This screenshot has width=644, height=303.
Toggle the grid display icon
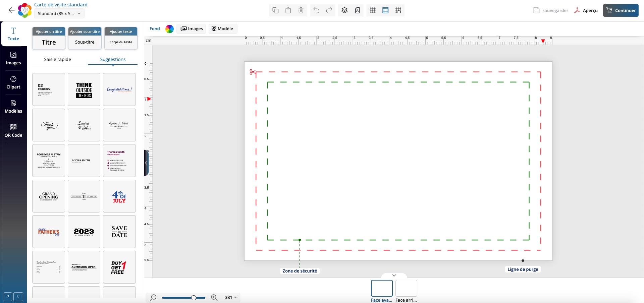pyautogui.click(x=373, y=10)
